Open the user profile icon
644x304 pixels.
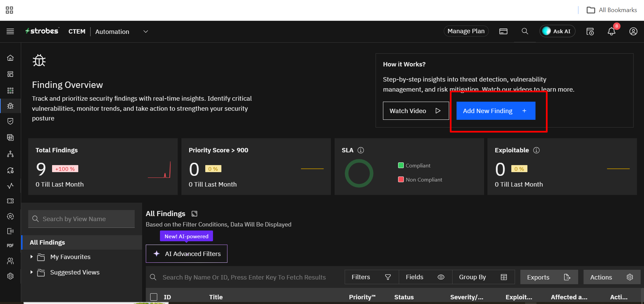pos(633,32)
